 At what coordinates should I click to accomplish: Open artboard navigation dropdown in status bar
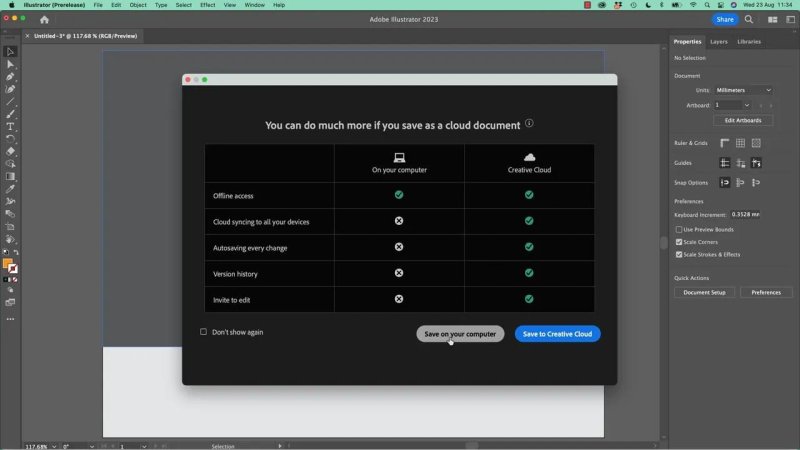click(144, 446)
